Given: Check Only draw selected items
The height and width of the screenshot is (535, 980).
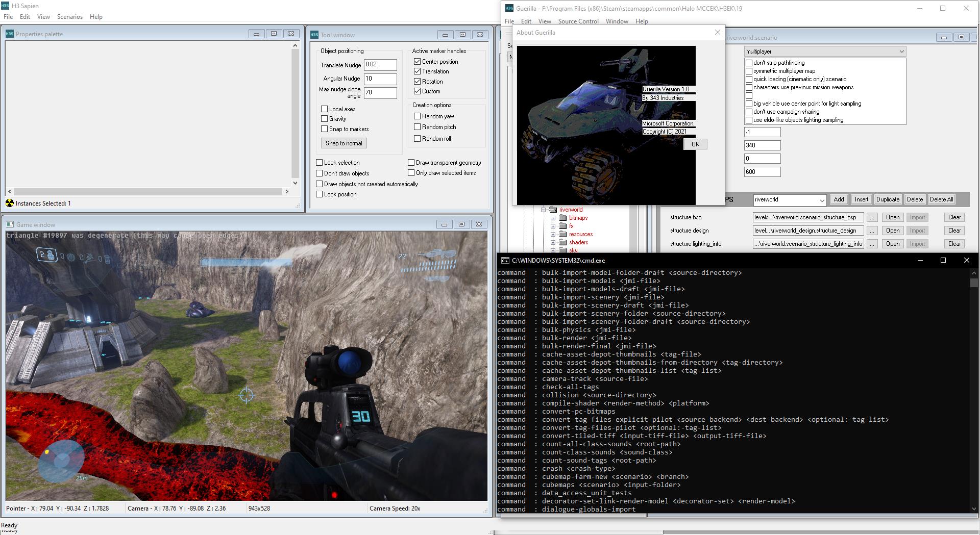Looking at the screenshot, I should [411, 173].
